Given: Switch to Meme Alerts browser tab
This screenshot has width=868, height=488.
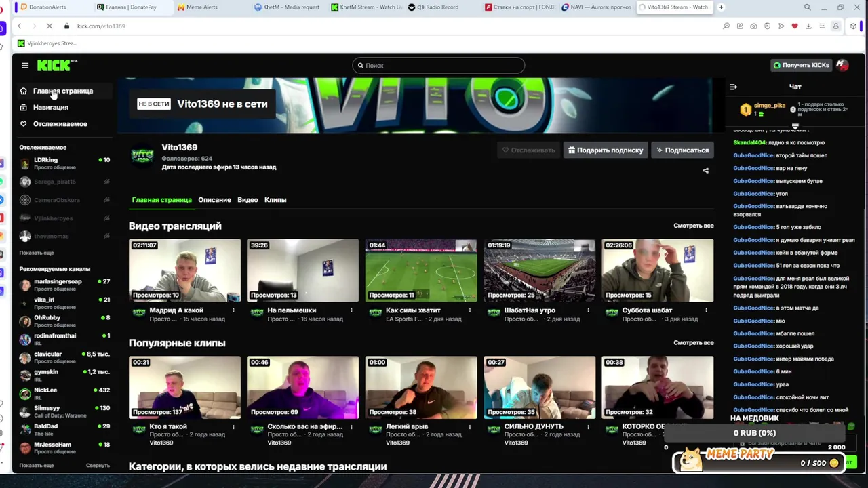Looking at the screenshot, I should click(203, 7).
